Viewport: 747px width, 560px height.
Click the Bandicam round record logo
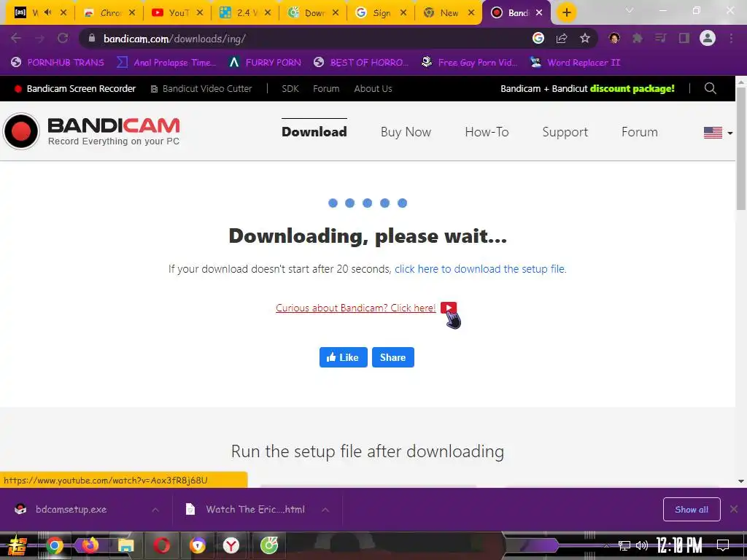point(21,131)
